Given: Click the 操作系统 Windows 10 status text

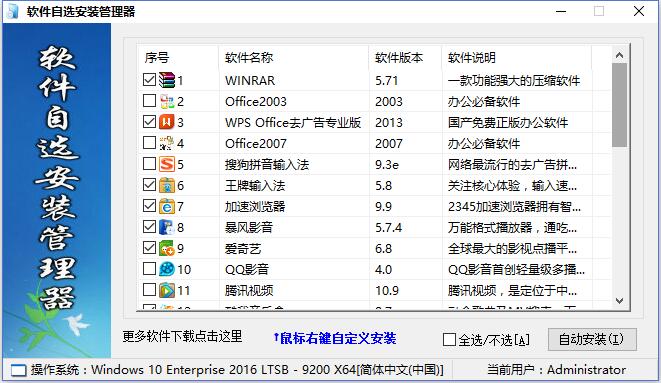Looking at the screenshot, I should click(x=237, y=370).
